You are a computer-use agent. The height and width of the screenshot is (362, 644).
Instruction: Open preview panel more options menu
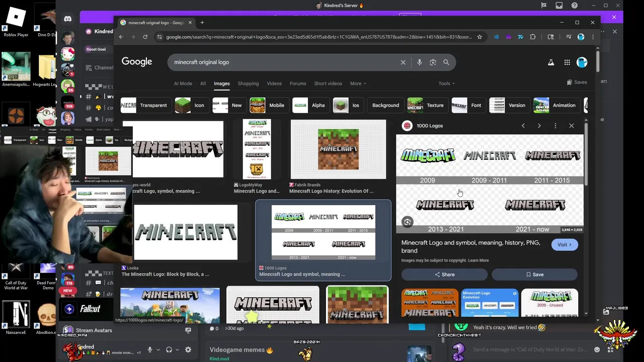(555, 126)
